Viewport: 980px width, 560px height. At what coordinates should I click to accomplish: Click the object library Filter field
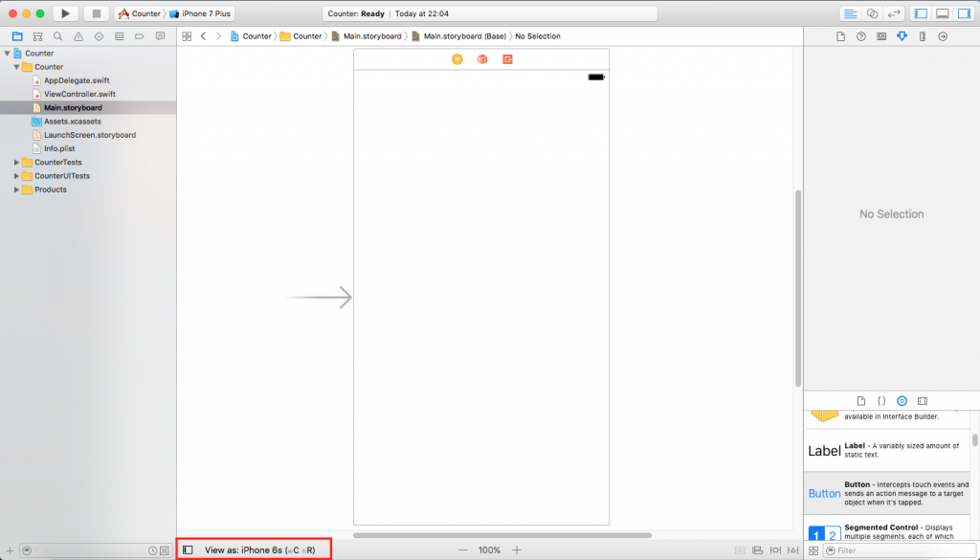coord(900,550)
